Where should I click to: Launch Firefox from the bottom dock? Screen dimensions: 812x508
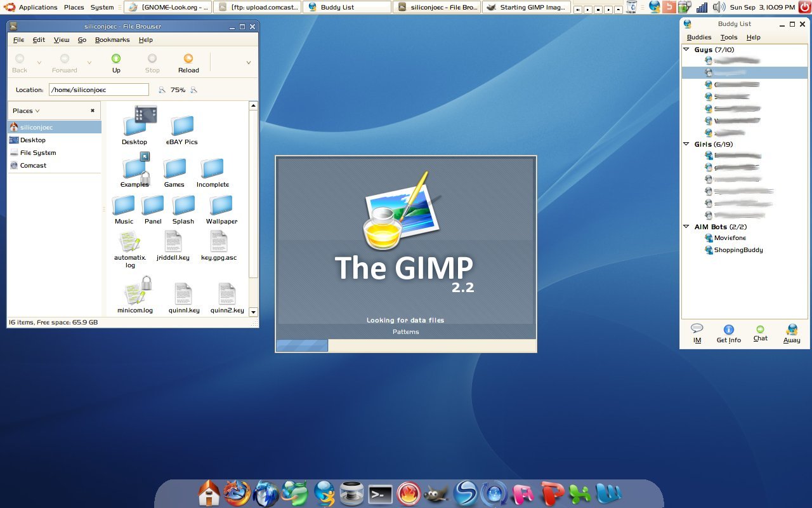(x=237, y=493)
